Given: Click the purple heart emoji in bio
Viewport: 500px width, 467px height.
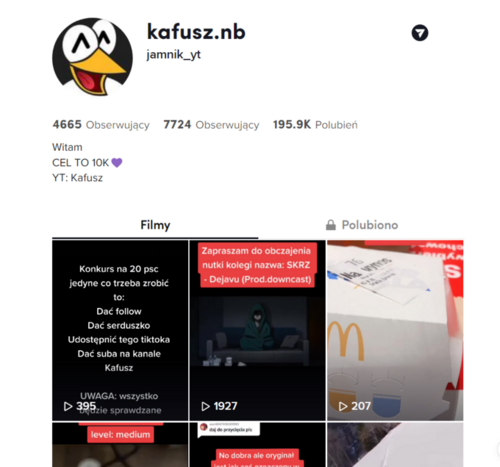Looking at the screenshot, I should pyautogui.click(x=117, y=163).
